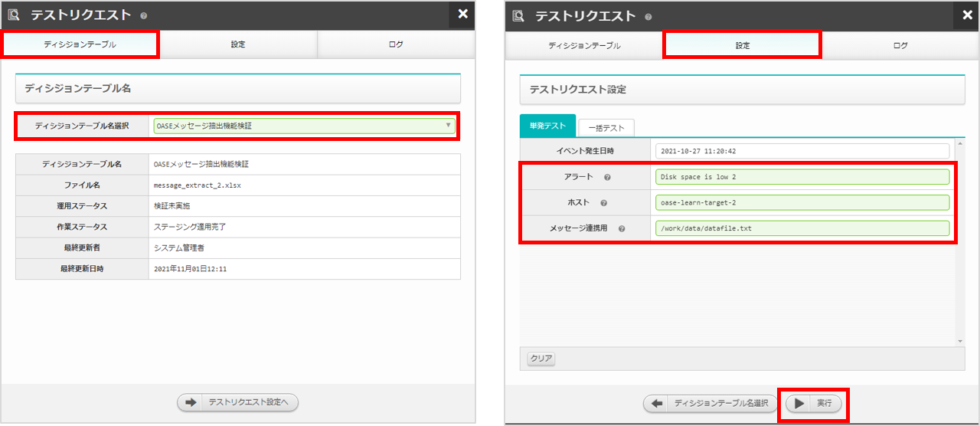Open the ログ tab in left dialog

point(396,44)
